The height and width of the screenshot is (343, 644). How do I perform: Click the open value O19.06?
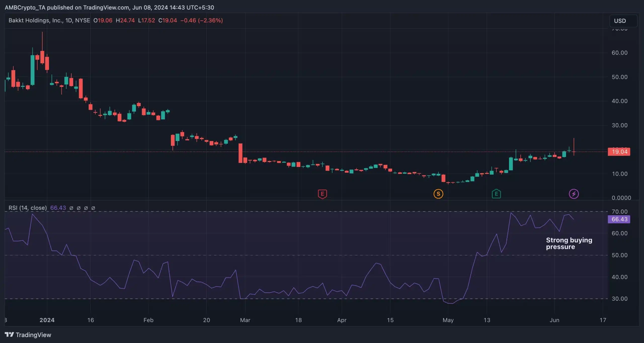pos(103,20)
